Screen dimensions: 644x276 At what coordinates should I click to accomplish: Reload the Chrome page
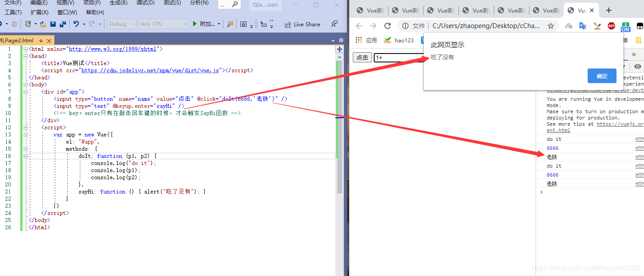pyautogui.click(x=388, y=26)
